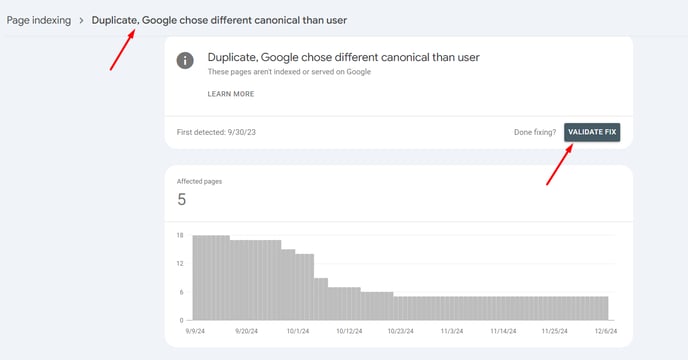Screen dimensions: 688x360
Task: Click the chart bar above 9/20/24
Action: pos(247,280)
